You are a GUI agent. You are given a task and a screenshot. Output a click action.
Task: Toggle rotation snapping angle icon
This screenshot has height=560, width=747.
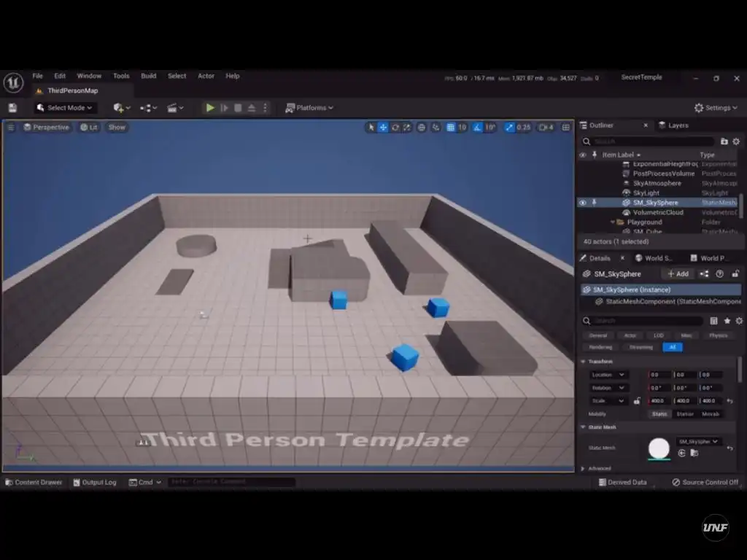pos(477,127)
